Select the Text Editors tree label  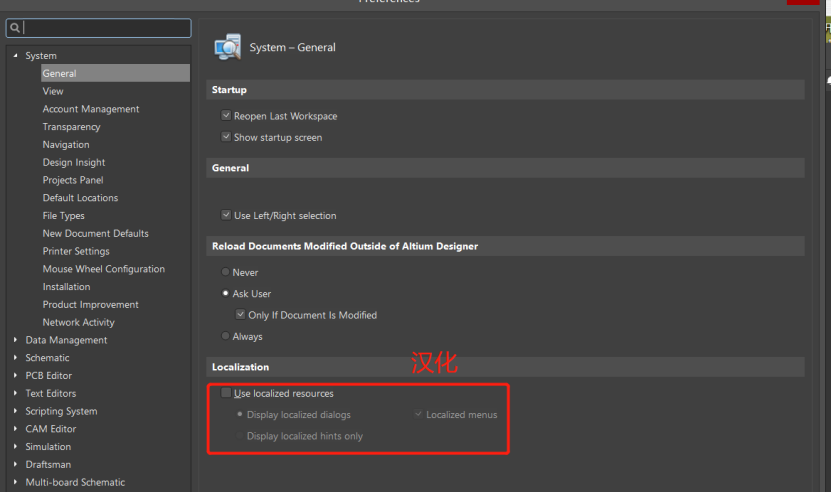[x=50, y=393]
